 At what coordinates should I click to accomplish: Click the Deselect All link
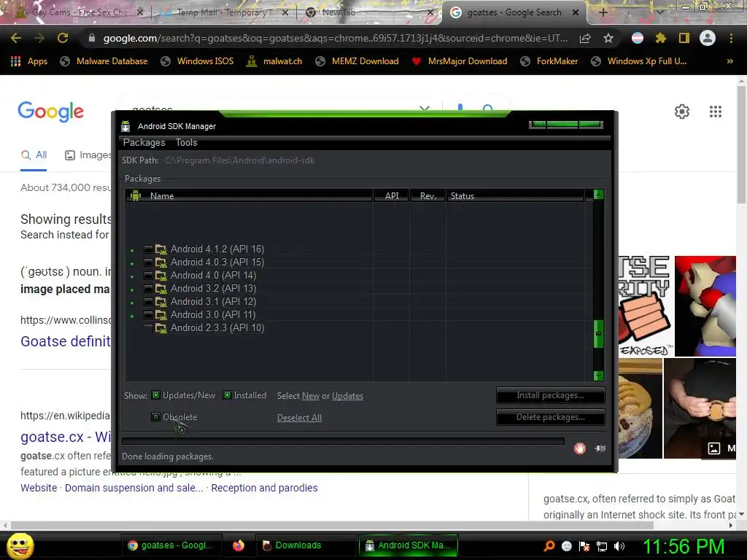(299, 418)
